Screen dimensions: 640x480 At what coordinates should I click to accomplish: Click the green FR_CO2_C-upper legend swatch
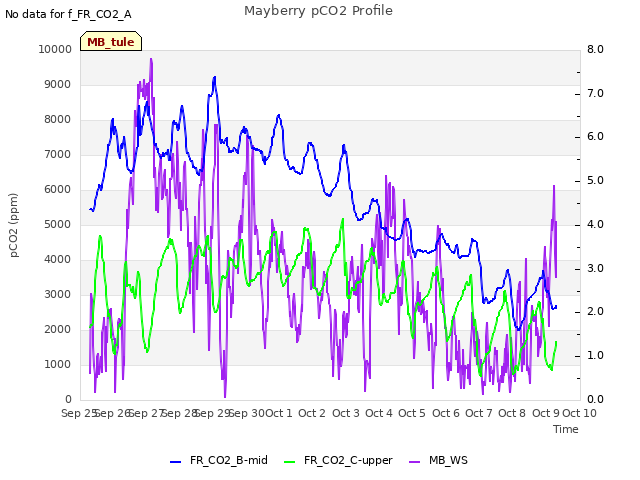(x=289, y=462)
